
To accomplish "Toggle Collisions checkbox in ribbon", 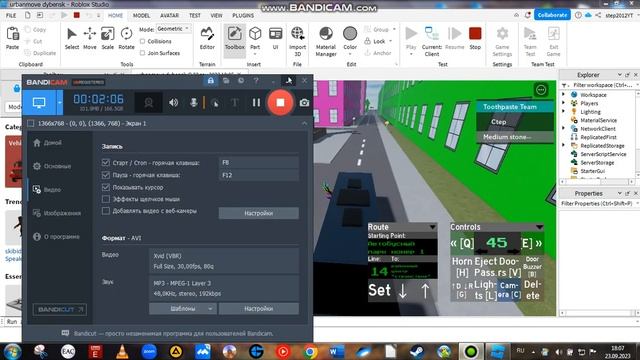I will pyautogui.click(x=142, y=41).
